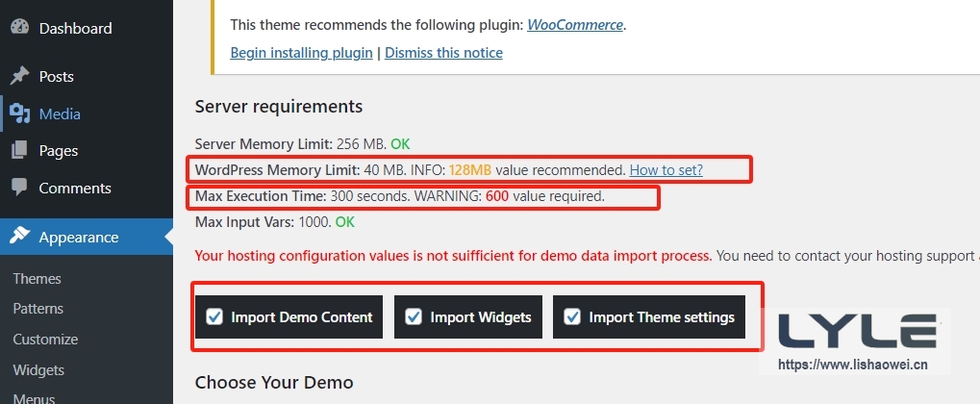This screenshot has height=404, width=980.
Task: Open the WooCommerce plugin link
Action: coord(575,24)
